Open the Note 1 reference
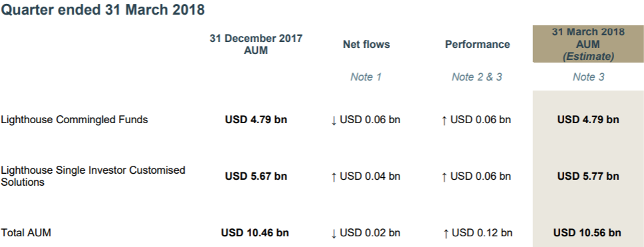 click(x=366, y=77)
